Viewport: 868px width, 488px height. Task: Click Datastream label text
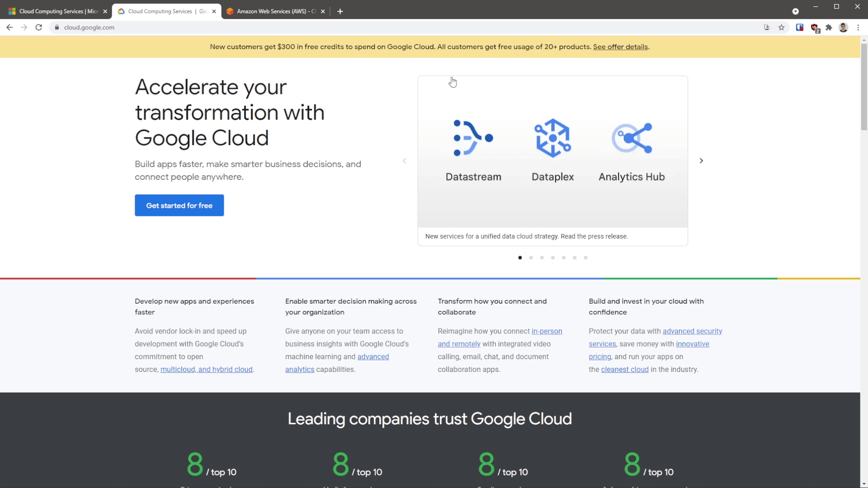click(x=473, y=177)
